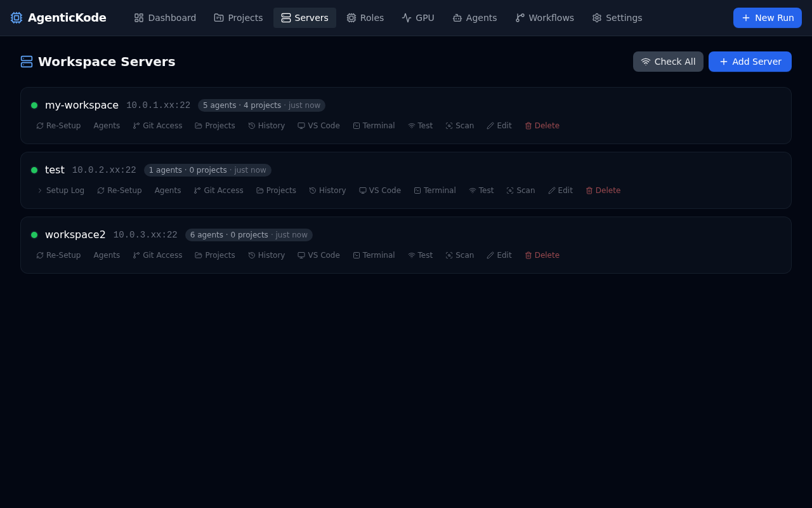Screen dimensions: 812x508
Task: View History of workspace2
Action: pos(266,255)
